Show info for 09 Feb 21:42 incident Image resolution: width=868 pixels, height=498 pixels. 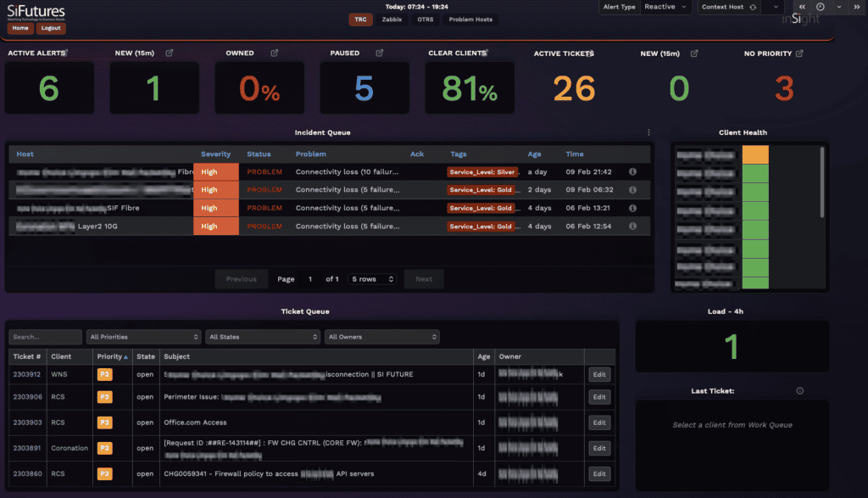(632, 171)
